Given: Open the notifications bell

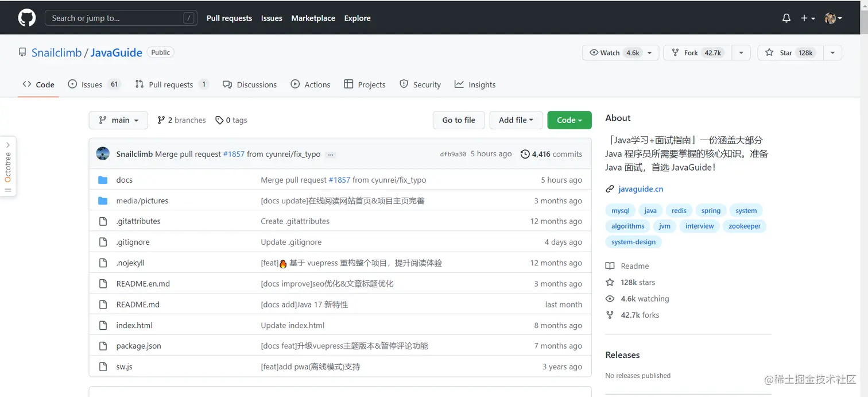Looking at the screenshot, I should (x=786, y=18).
